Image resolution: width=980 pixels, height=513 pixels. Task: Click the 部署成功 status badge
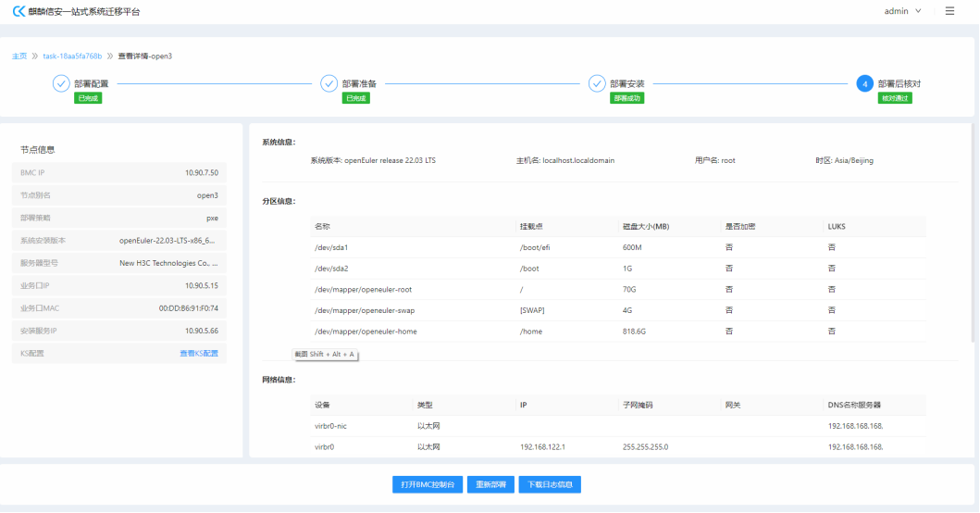coord(626,98)
